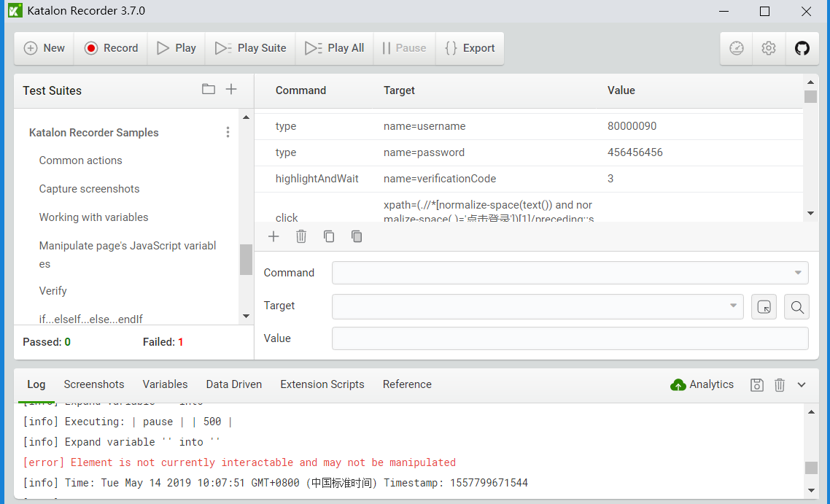Viewport: 830px width, 504px height.
Task: Select Manipulate page's JavaScript variables test case
Action: tap(128, 255)
